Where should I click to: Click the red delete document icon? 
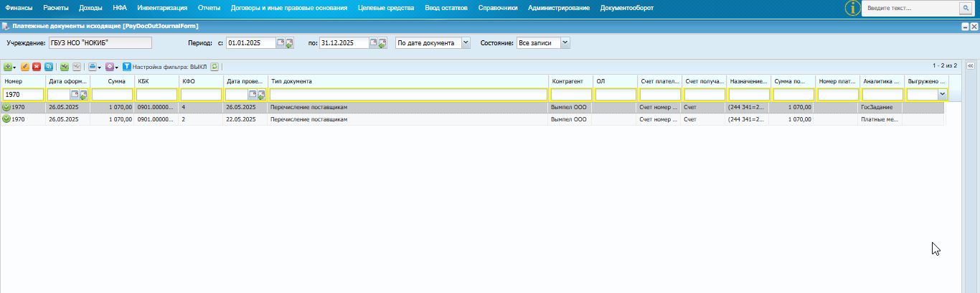(x=37, y=67)
